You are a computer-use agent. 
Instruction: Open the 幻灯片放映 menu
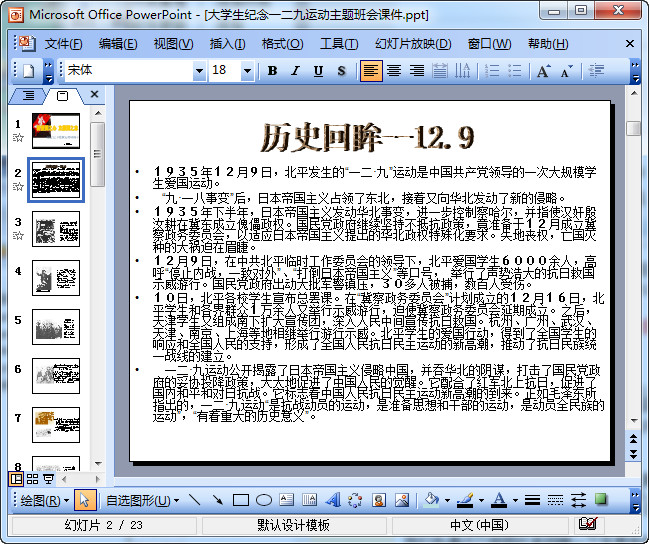tap(412, 44)
